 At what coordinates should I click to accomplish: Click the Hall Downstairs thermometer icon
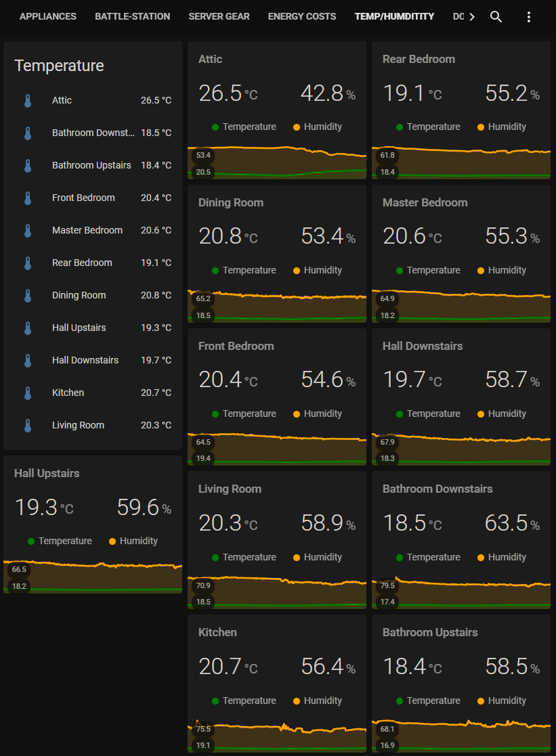coord(28,360)
